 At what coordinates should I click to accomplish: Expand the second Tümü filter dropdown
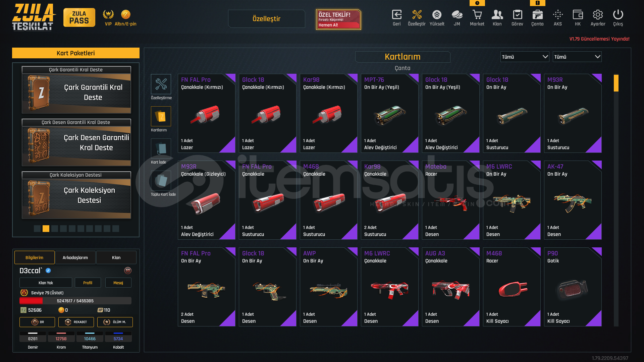point(577,57)
